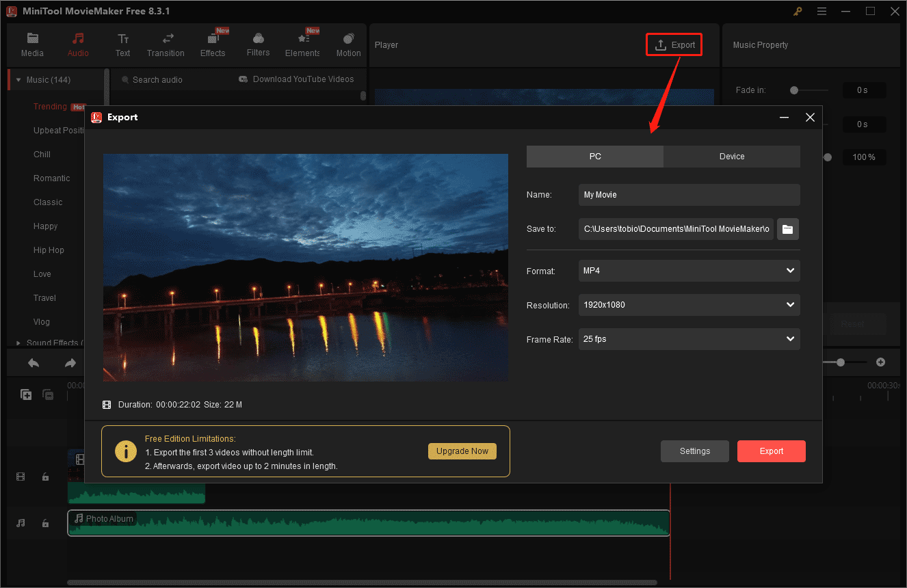Expand the Frame Rate dropdown showing 25 fps

[x=689, y=339]
